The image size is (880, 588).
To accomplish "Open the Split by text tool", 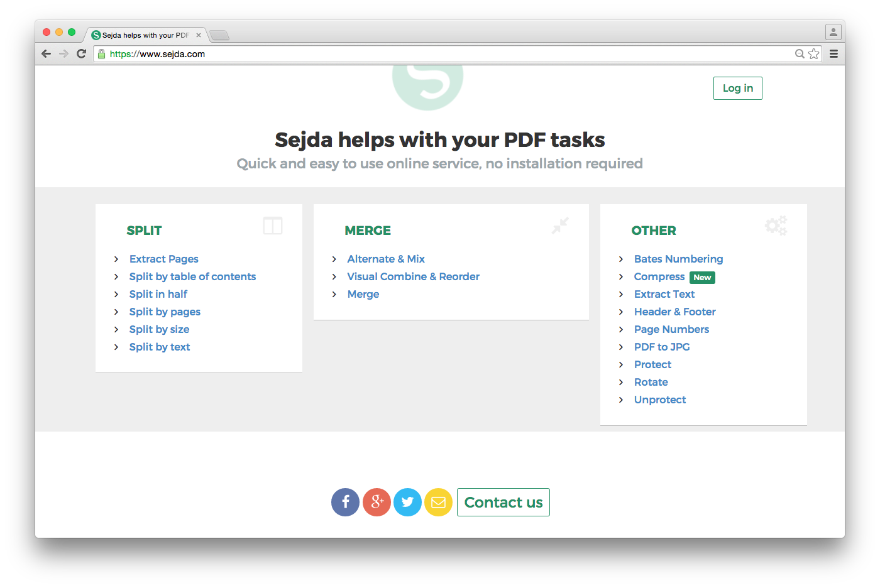I will click(x=160, y=347).
